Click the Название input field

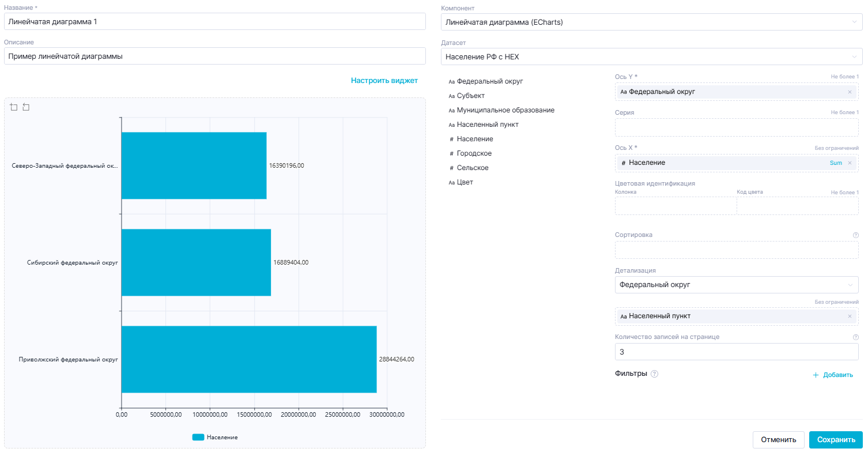pyautogui.click(x=214, y=21)
